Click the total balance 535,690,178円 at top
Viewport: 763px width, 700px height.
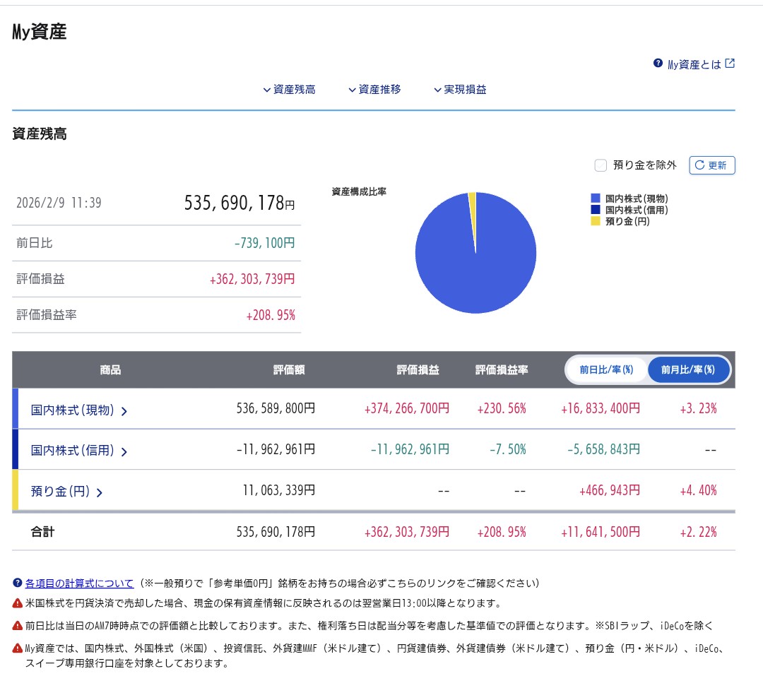point(239,203)
